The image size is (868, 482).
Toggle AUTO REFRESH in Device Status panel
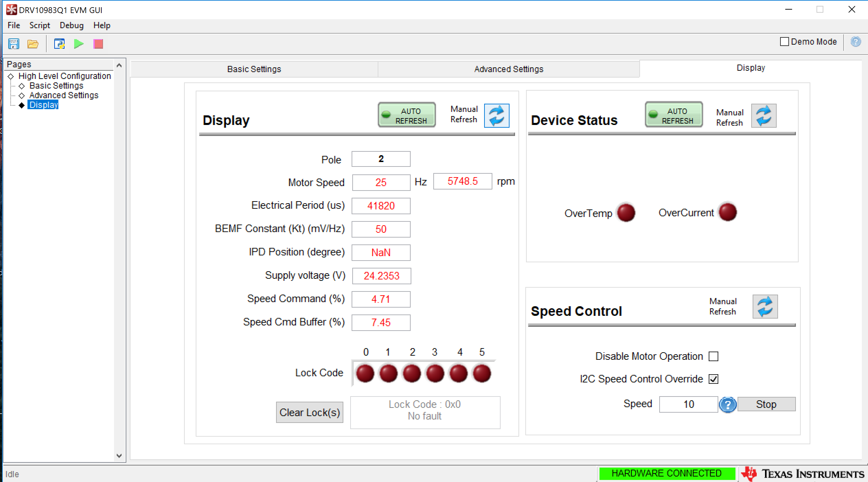pyautogui.click(x=674, y=115)
